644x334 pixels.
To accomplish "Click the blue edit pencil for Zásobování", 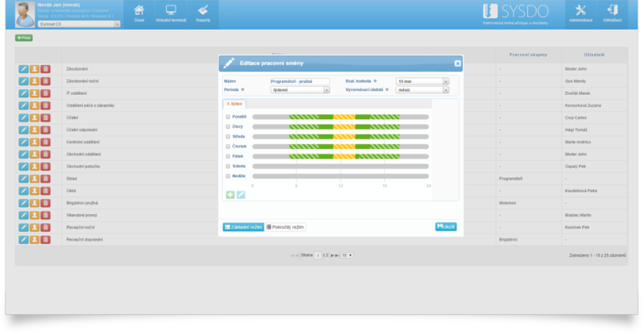I will (23, 69).
